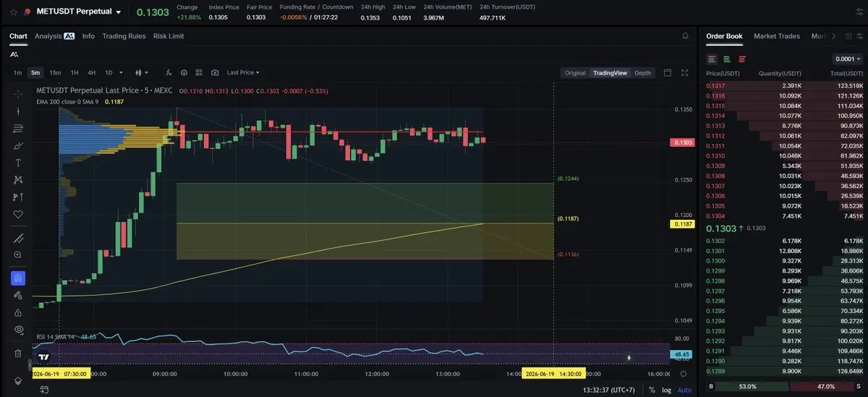Switch chart view to Depth

click(642, 72)
